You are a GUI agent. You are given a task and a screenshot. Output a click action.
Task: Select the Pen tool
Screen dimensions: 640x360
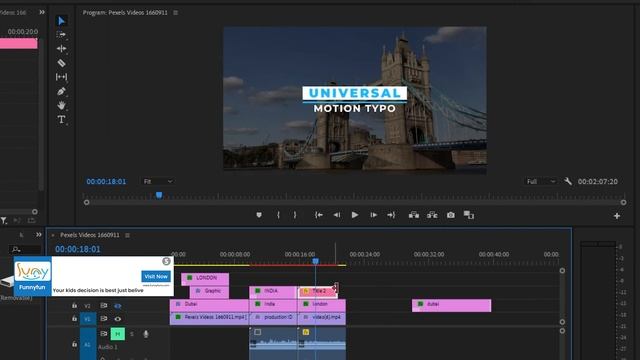coord(61,91)
